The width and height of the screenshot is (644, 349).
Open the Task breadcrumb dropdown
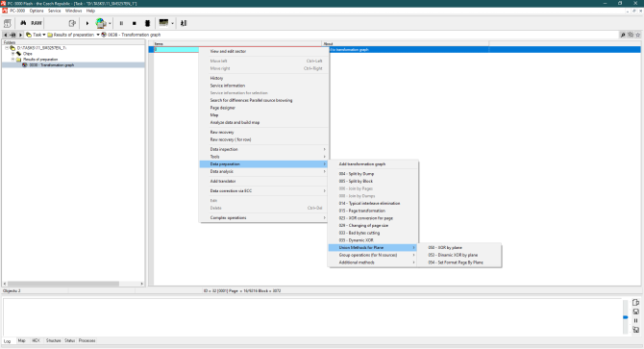pos(44,35)
